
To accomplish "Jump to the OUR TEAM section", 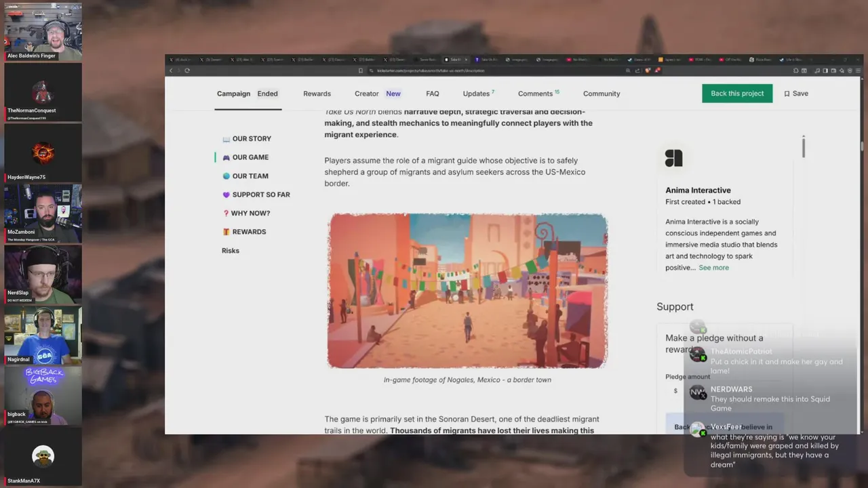I will (250, 176).
